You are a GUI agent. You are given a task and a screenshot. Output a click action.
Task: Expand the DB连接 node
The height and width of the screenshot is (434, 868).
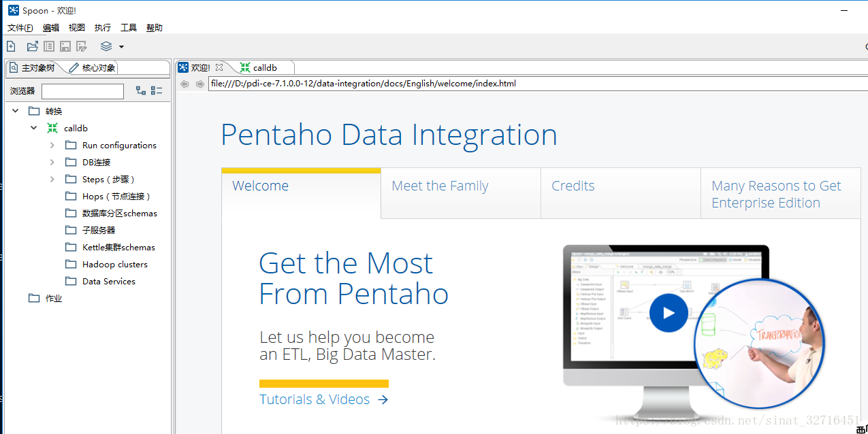click(52, 162)
